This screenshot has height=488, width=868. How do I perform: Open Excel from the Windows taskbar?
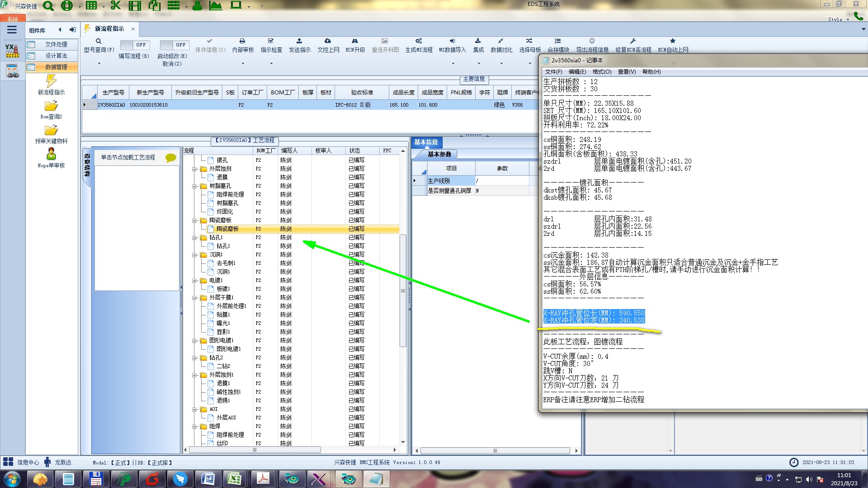click(235, 479)
